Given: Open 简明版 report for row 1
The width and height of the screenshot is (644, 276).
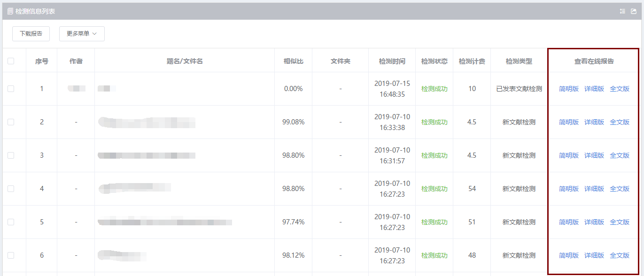Looking at the screenshot, I should coord(569,89).
